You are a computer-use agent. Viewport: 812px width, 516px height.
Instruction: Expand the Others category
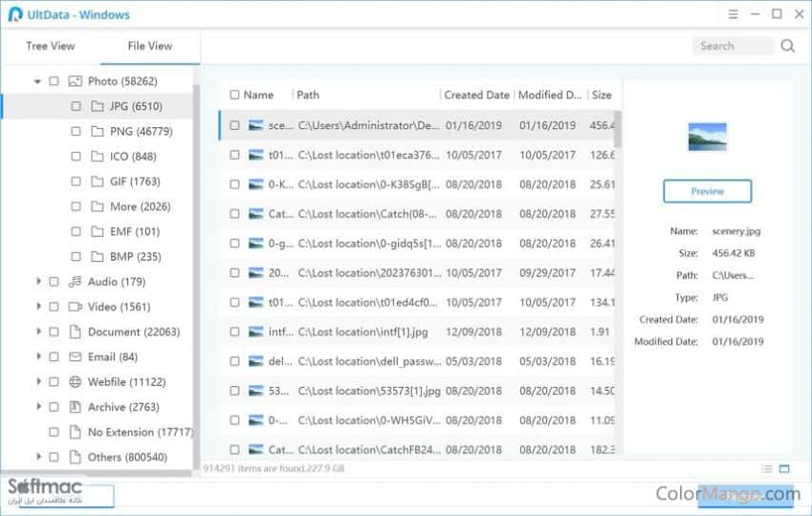point(38,457)
